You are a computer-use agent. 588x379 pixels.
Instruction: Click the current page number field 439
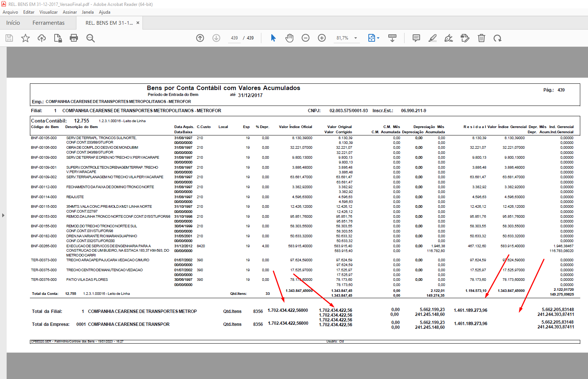pyautogui.click(x=234, y=38)
